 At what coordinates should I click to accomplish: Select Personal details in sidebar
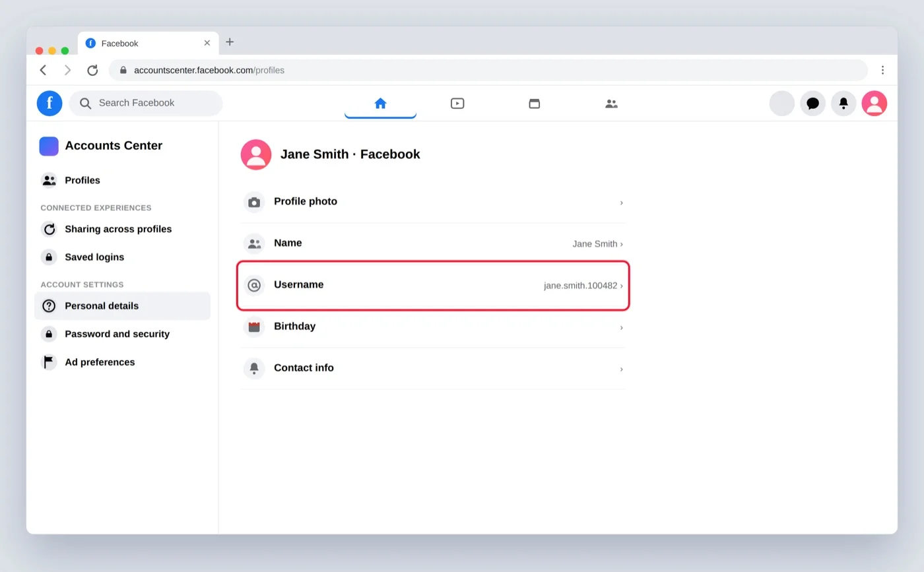(122, 306)
